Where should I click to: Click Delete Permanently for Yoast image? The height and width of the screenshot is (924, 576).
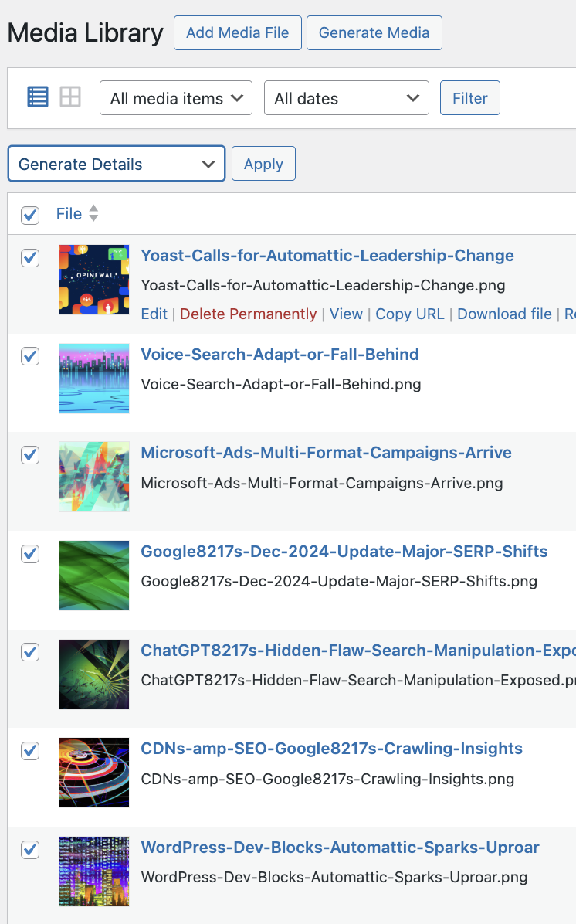coord(248,314)
